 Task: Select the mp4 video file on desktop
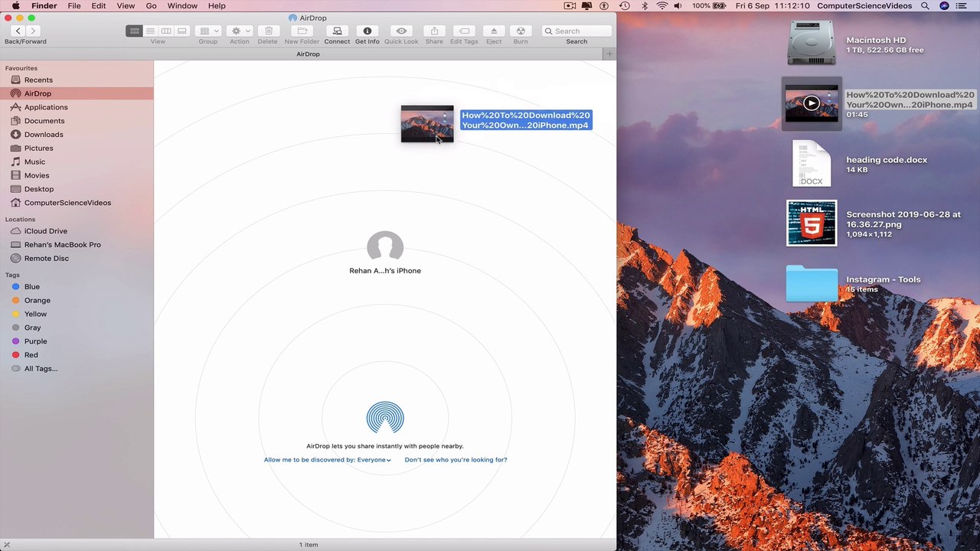click(x=812, y=103)
